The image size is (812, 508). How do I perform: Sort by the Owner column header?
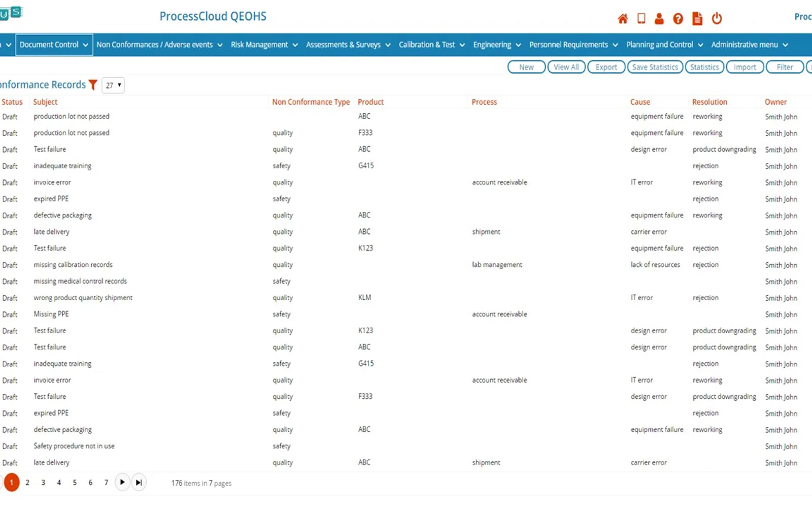click(x=775, y=102)
